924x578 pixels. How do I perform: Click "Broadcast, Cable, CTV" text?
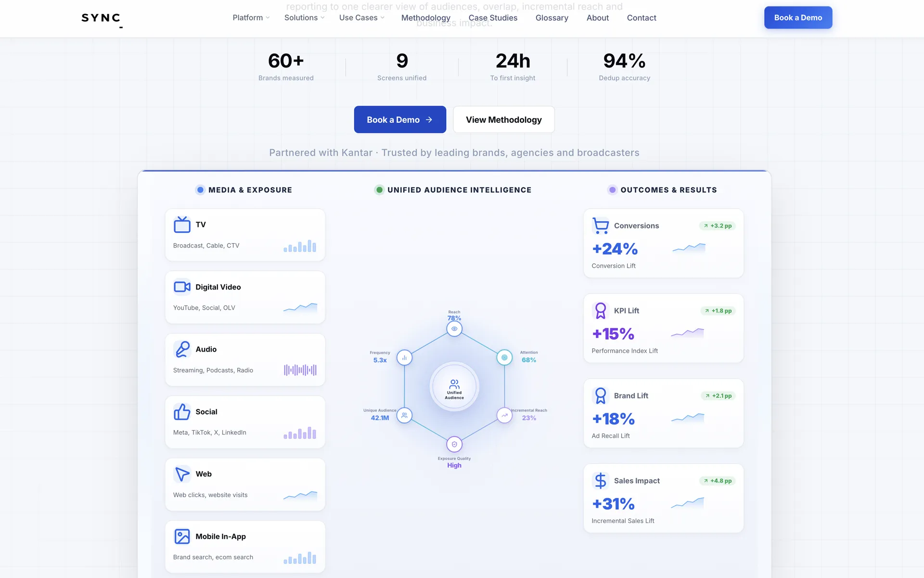206,246
